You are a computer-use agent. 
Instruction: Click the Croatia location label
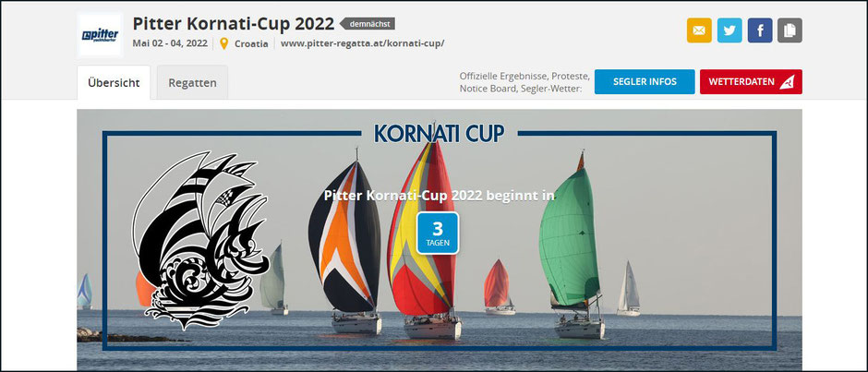click(251, 43)
